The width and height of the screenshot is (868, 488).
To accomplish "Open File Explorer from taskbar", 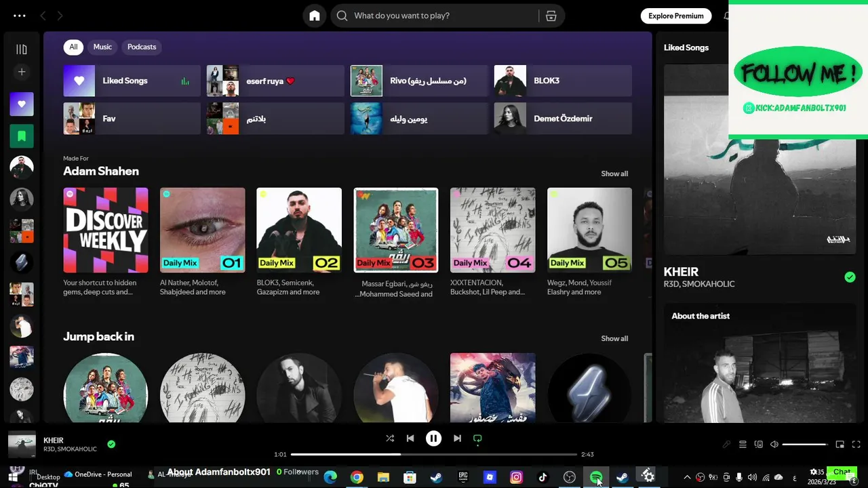I will pos(383,477).
